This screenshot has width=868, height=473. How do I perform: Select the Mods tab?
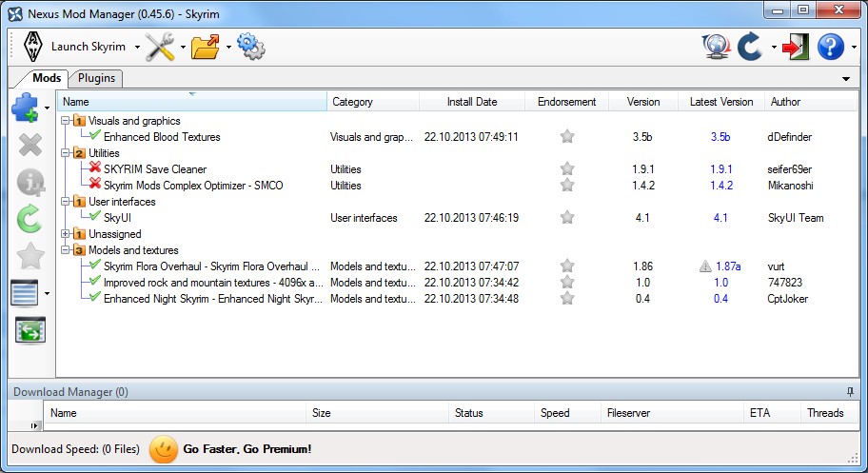(47, 77)
